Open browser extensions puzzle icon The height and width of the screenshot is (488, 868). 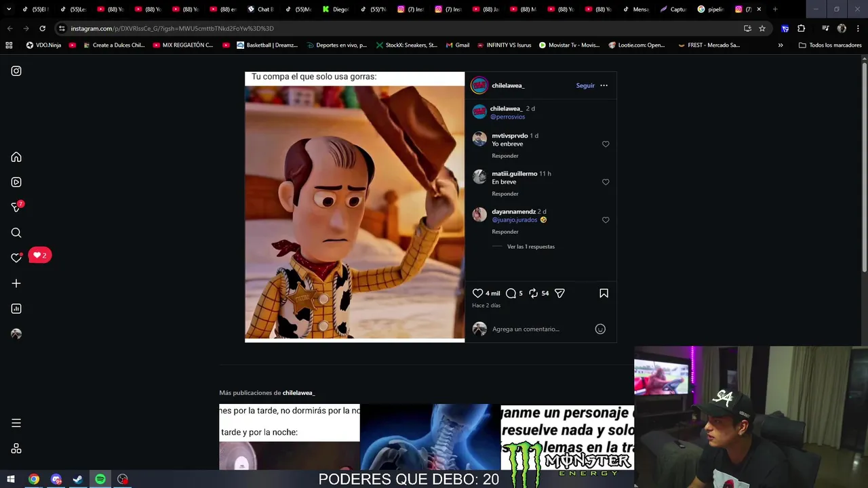coord(802,28)
